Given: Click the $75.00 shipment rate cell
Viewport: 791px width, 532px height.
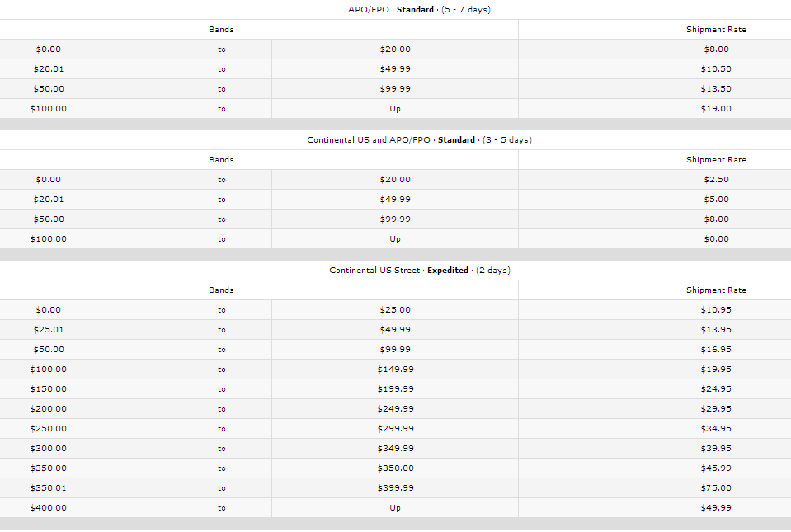Looking at the screenshot, I should (715, 488).
